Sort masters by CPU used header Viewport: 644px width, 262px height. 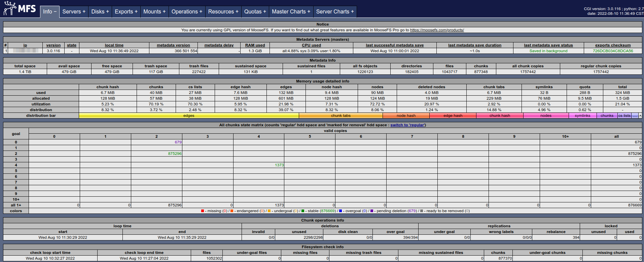(311, 45)
